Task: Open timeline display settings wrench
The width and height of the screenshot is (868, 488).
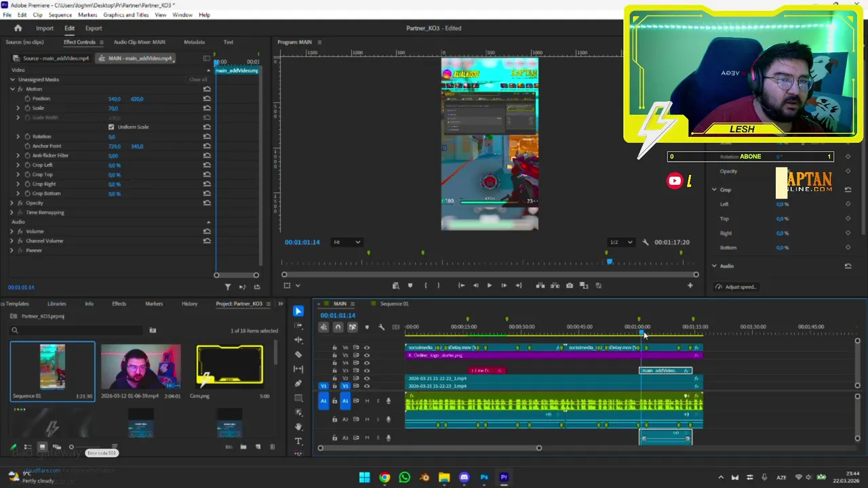Action: 381,327
